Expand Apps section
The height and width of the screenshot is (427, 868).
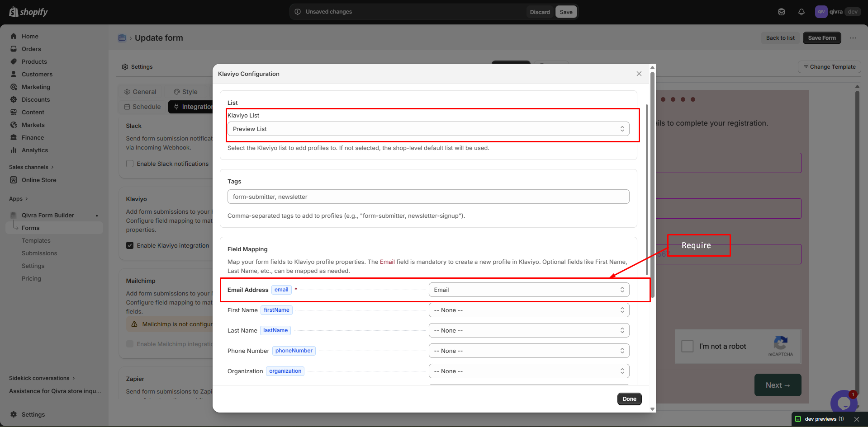point(19,199)
